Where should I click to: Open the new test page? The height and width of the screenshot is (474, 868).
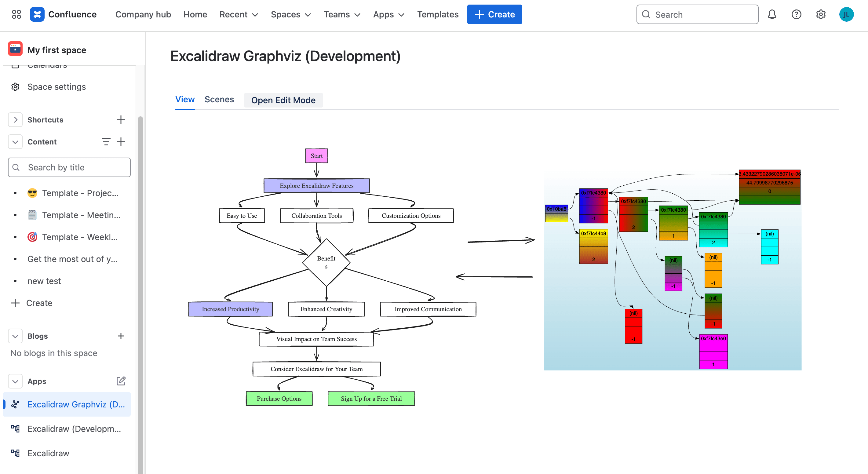[x=44, y=281]
